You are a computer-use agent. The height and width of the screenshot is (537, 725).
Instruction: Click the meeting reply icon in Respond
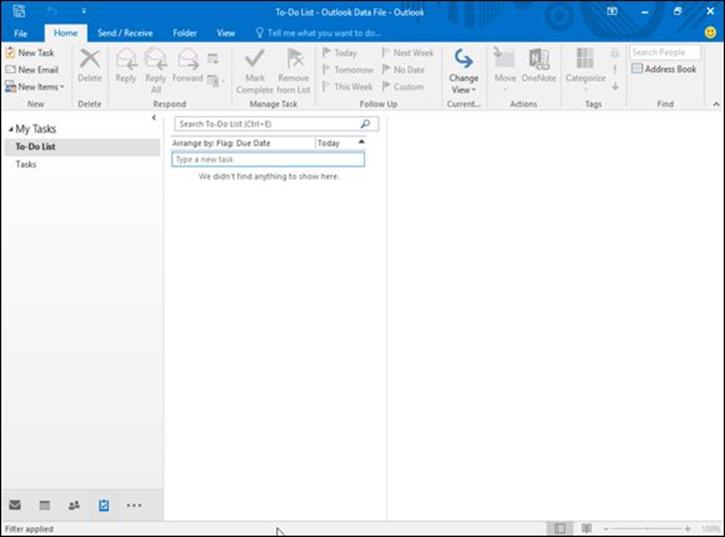[213, 59]
